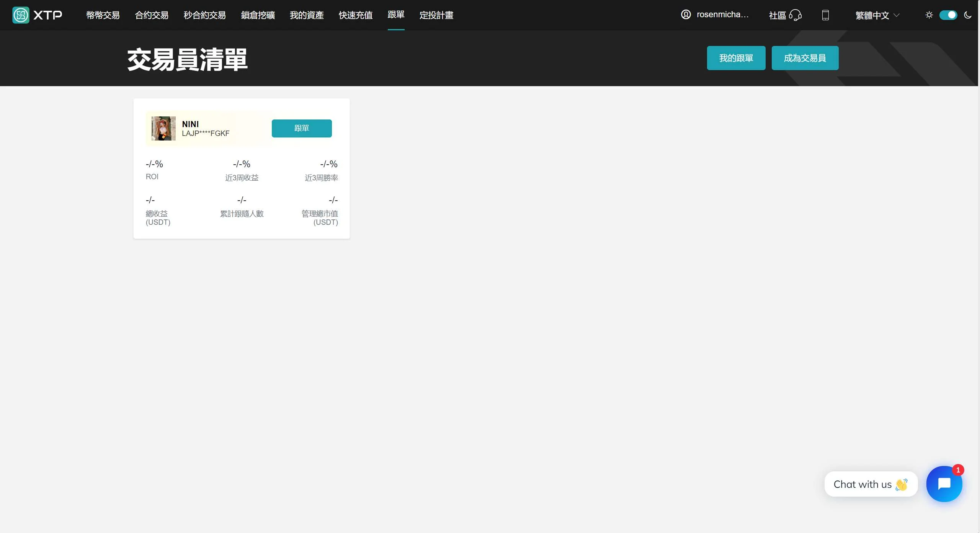The image size is (980, 533).
Task: Click the chevron next to 繁體中文
Action: tap(897, 15)
